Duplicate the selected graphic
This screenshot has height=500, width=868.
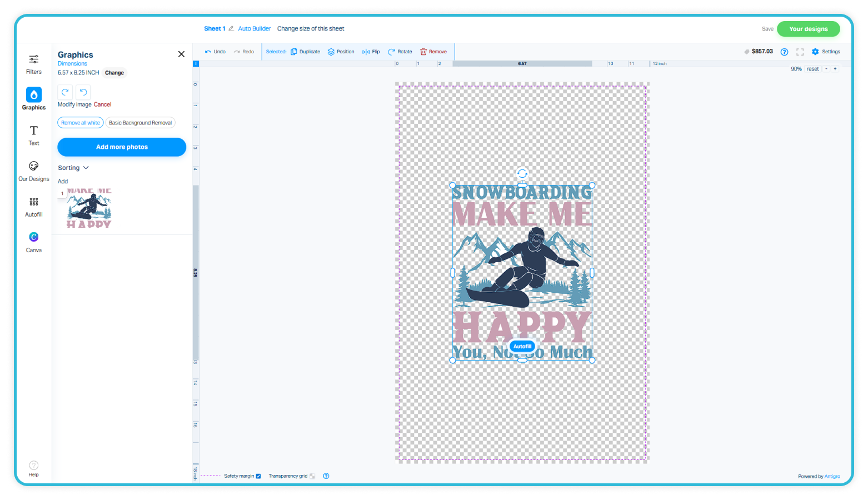pyautogui.click(x=305, y=52)
